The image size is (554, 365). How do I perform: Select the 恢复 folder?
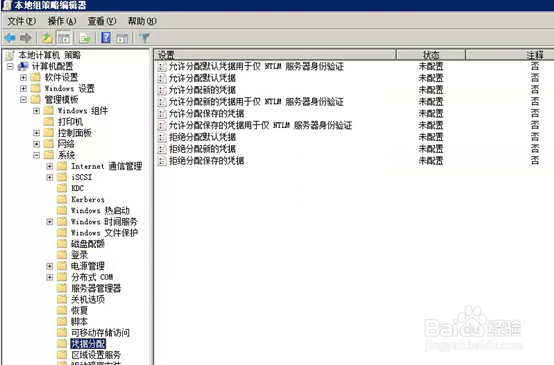[x=79, y=311]
